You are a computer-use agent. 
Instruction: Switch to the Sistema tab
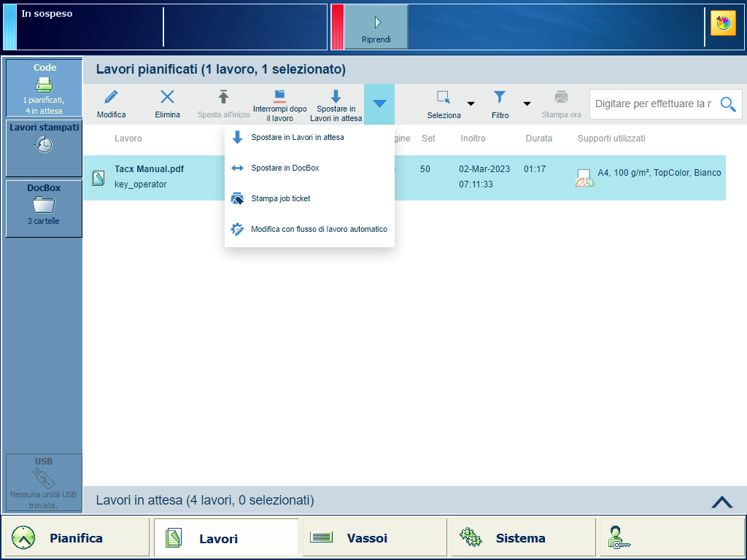click(524, 537)
